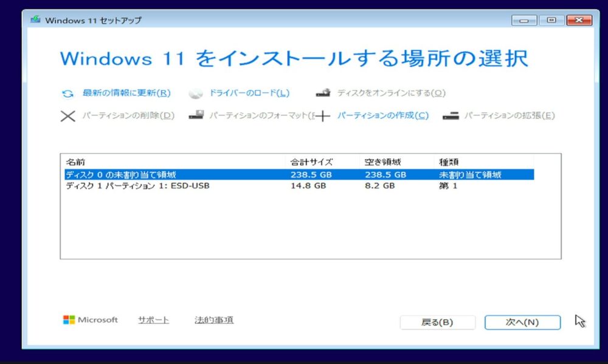Image resolution: width=608 pixels, height=364 pixels.
Task: Close the Windows 11 setup window
Action: 579,20
